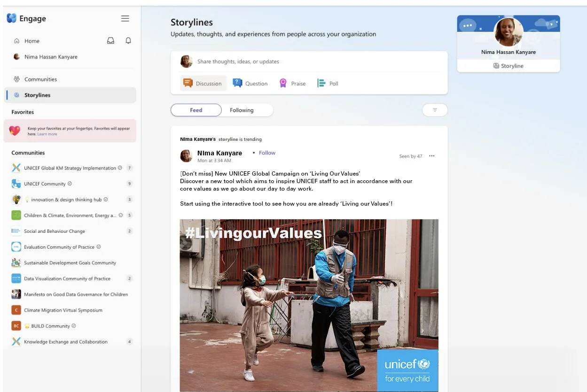
Task: Open Knowledge Exchange and Collaboration community
Action: click(66, 342)
